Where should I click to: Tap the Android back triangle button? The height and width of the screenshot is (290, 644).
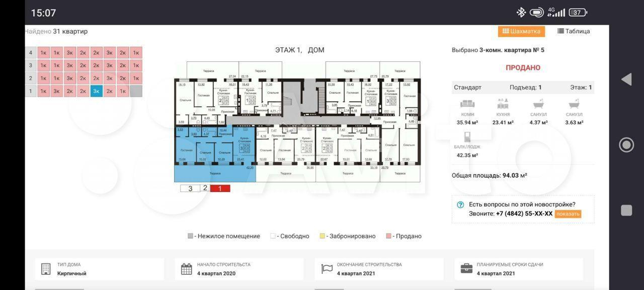(626, 79)
